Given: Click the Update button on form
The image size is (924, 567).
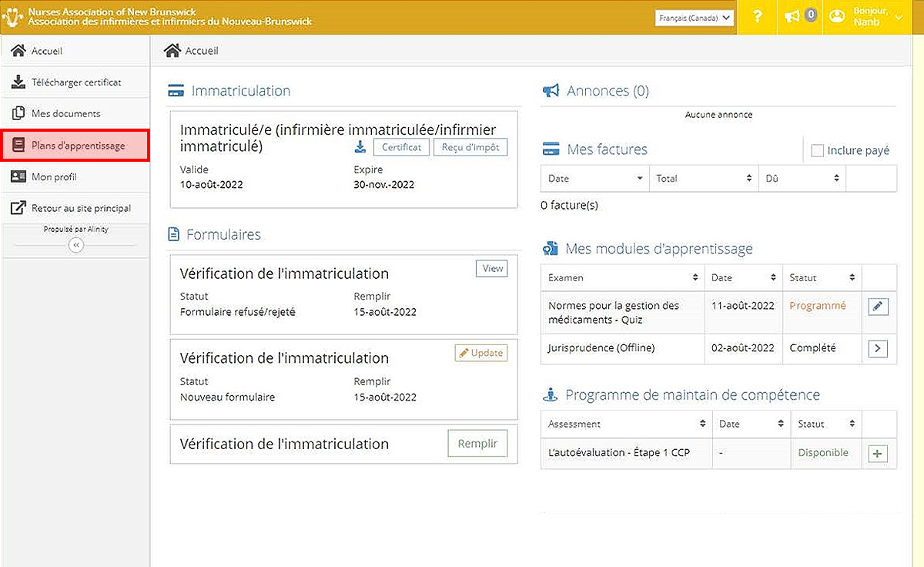Looking at the screenshot, I should pyautogui.click(x=480, y=353).
